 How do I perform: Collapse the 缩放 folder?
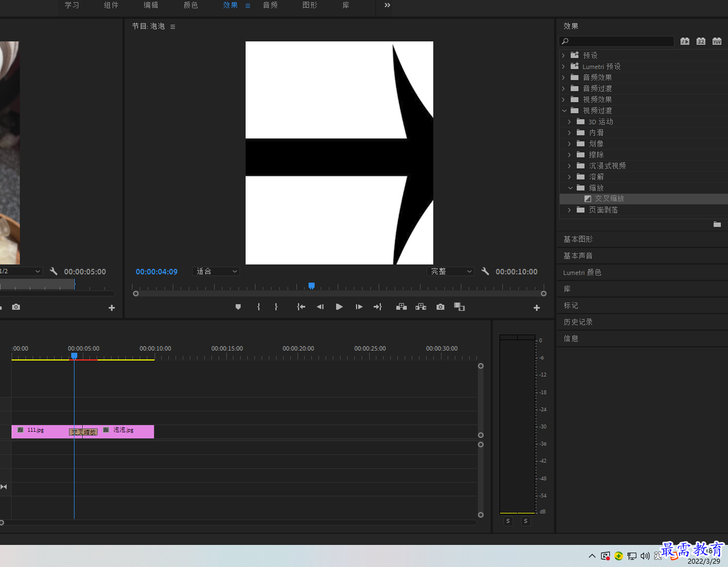[570, 188]
